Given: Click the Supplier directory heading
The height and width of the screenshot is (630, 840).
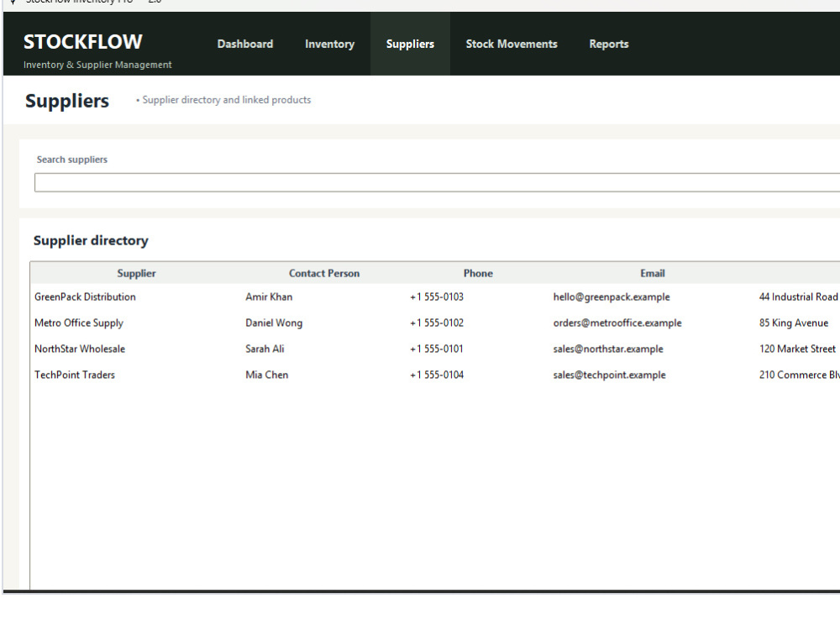Looking at the screenshot, I should [x=91, y=240].
